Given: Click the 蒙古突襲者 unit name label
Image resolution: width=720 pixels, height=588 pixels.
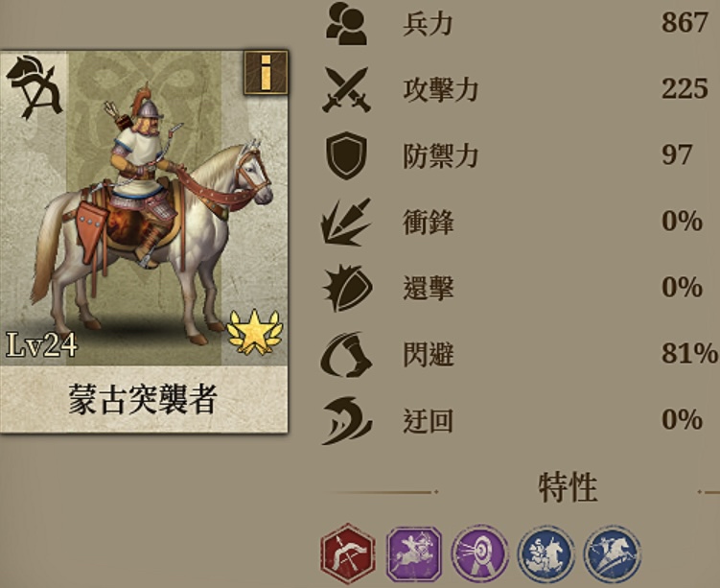Looking at the screenshot, I should [x=143, y=399].
